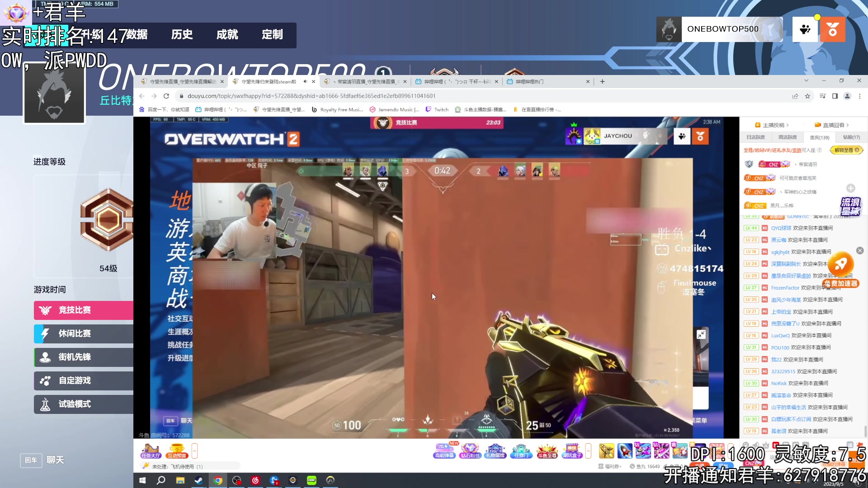The width and height of the screenshot is (868, 488).
Task: Select 休闲比赛 in Overwatch sidebar
Action: click(84, 333)
